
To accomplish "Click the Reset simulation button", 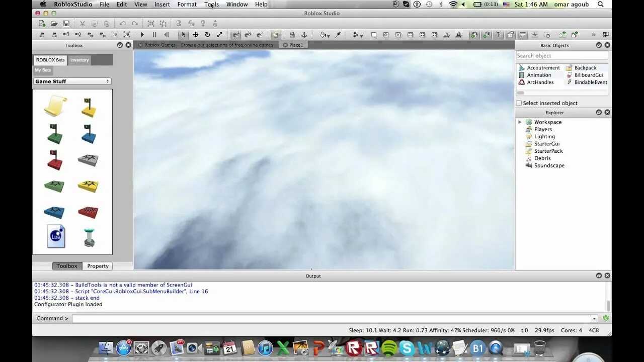I will pos(167,35).
